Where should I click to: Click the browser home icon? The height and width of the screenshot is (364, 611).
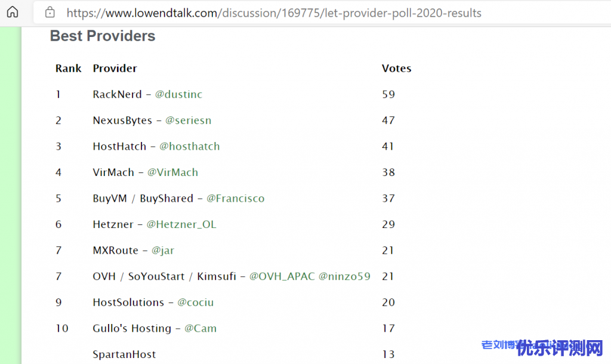[13, 12]
